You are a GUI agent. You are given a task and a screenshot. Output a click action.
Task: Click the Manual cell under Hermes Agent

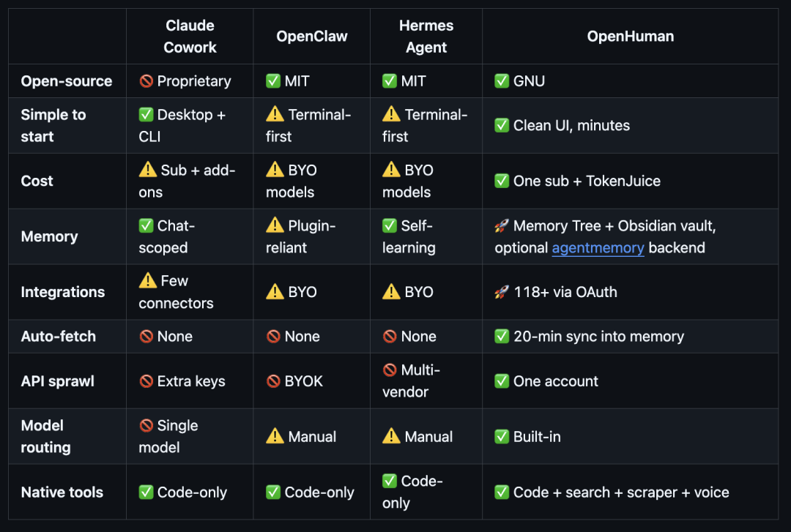[x=426, y=436]
